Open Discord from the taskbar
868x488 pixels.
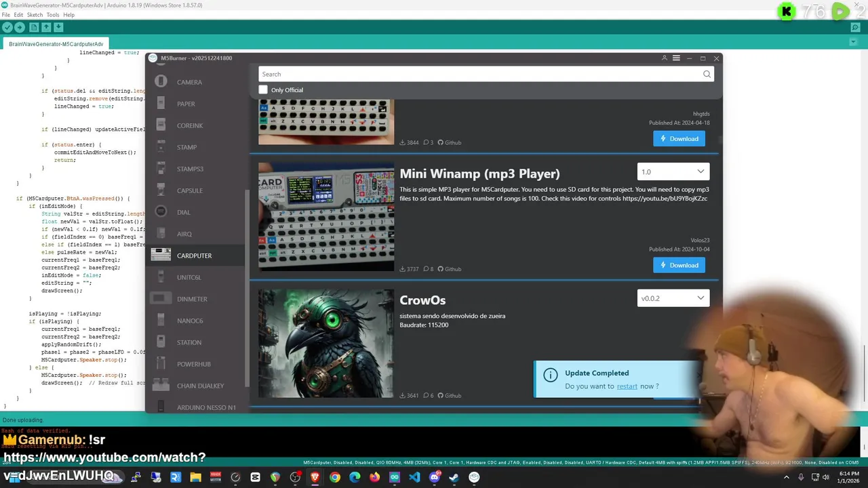coord(435,477)
